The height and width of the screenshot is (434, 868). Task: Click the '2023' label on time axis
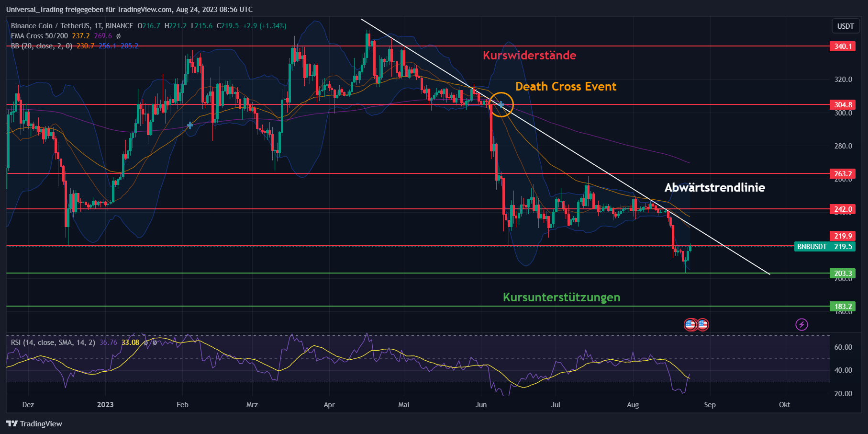point(105,405)
